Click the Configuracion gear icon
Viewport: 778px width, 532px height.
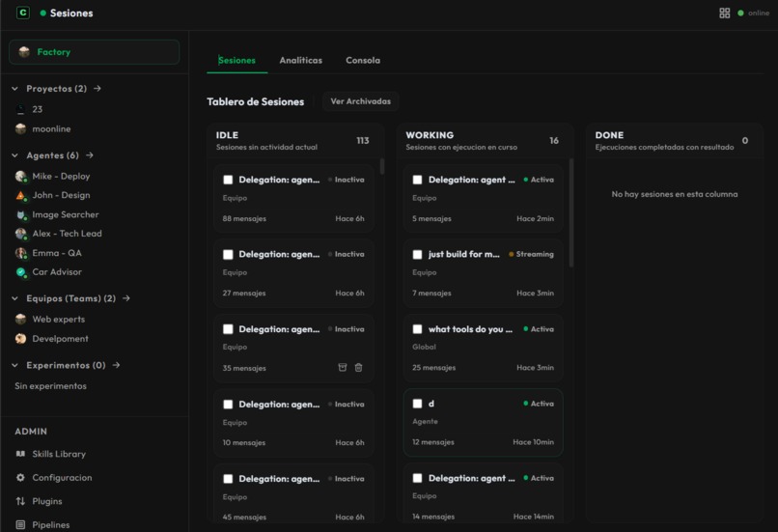point(20,477)
